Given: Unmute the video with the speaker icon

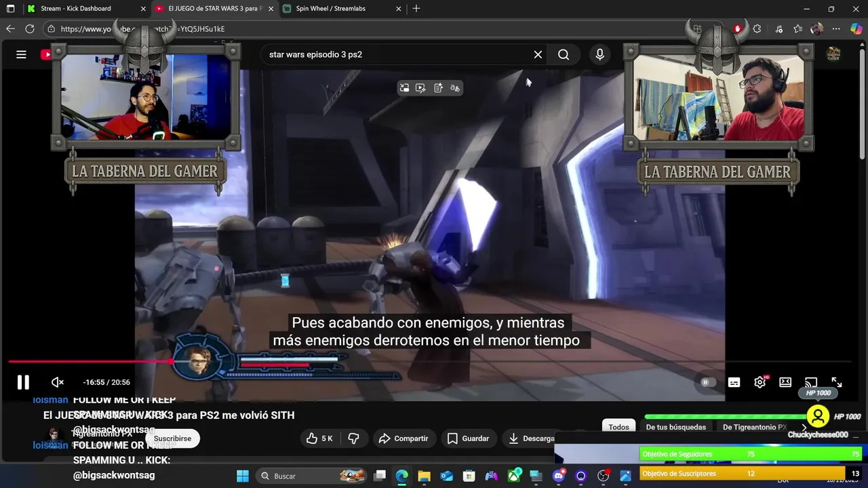Looking at the screenshot, I should point(58,382).
